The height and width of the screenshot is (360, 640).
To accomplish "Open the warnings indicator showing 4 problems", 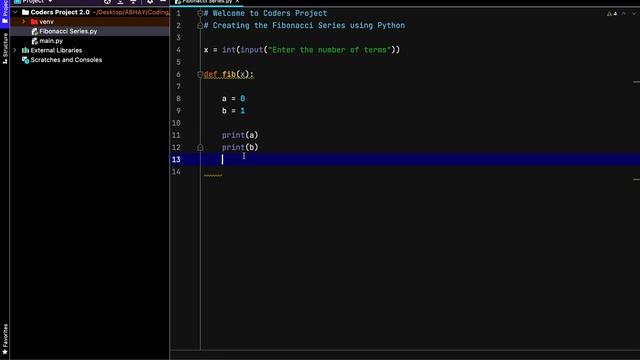I will (612, 13).
